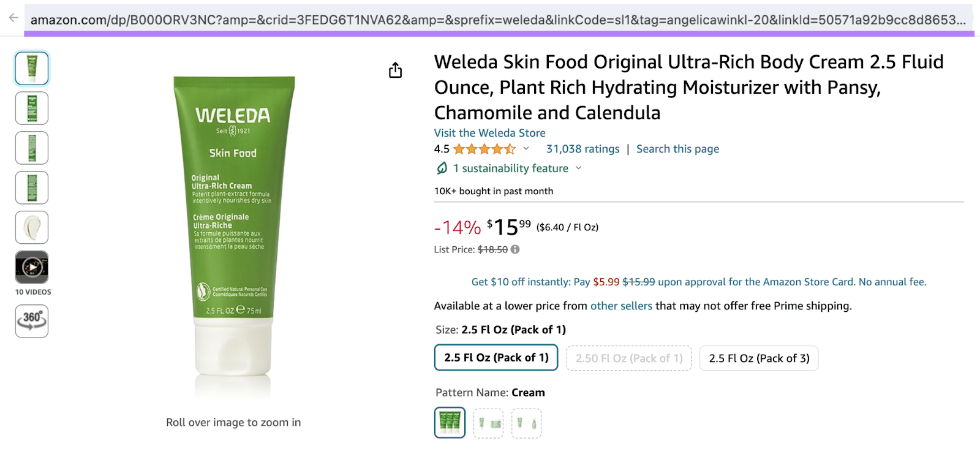Viewport: 980px width, 449px height.
Task: Select the first green tube product thumbnail
Action: click(x=31, y=68)
